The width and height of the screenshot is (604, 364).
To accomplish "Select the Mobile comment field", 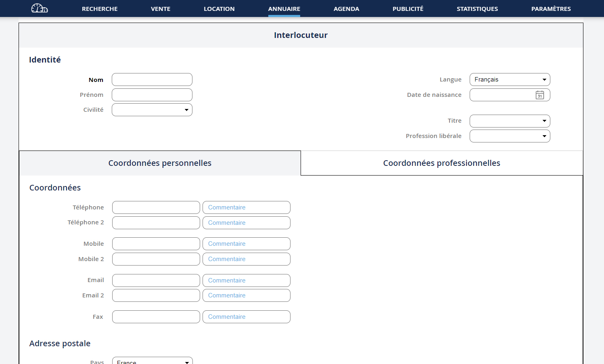I will pos(246,244).
